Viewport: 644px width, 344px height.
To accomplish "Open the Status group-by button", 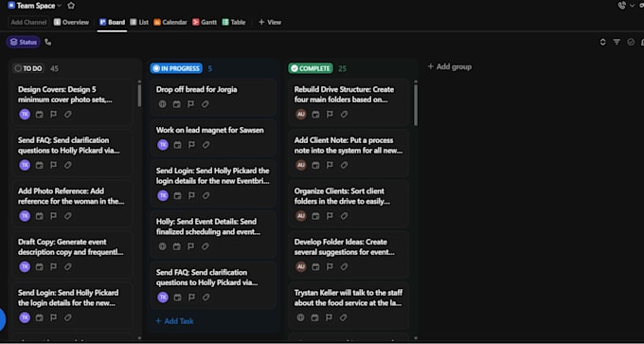I will click(x=23, y=42).
